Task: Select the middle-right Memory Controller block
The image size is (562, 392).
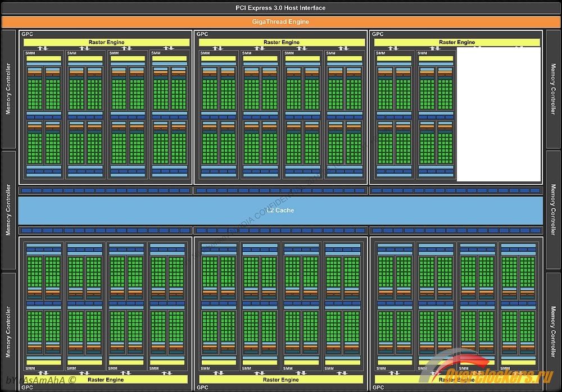Action: (x=553, y=210)
